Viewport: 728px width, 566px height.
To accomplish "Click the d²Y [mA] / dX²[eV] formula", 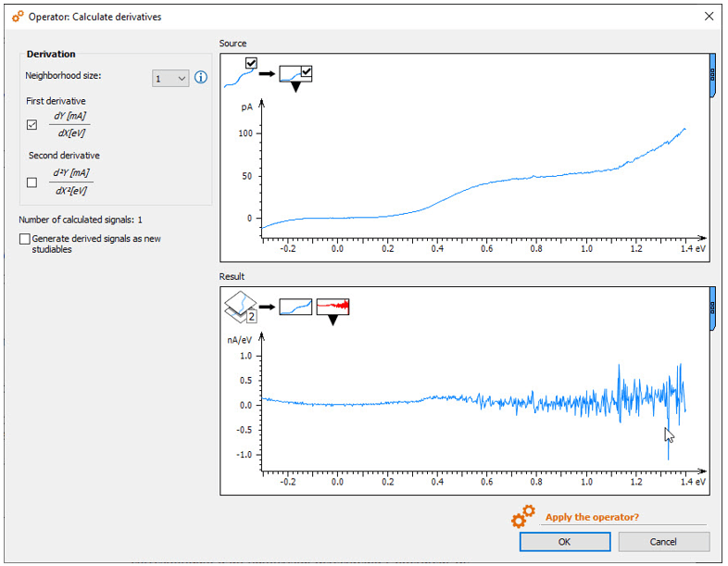I will point(71,182).
